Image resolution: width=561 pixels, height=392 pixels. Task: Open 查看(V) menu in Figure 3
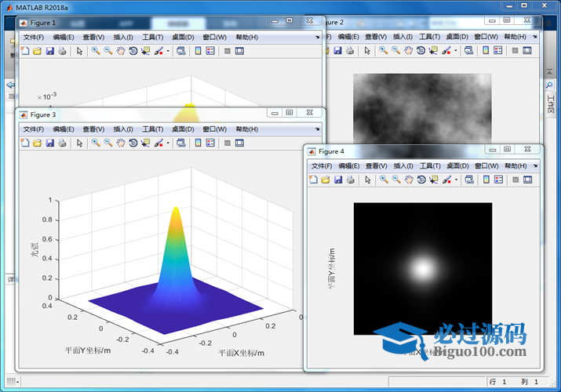tap(93, 129)
